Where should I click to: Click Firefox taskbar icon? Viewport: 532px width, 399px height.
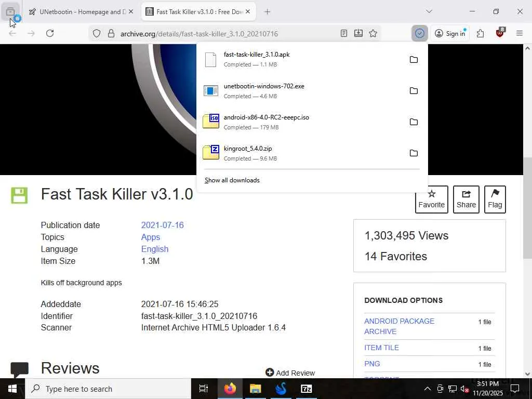pyautogui.click(x=230, y=389)
